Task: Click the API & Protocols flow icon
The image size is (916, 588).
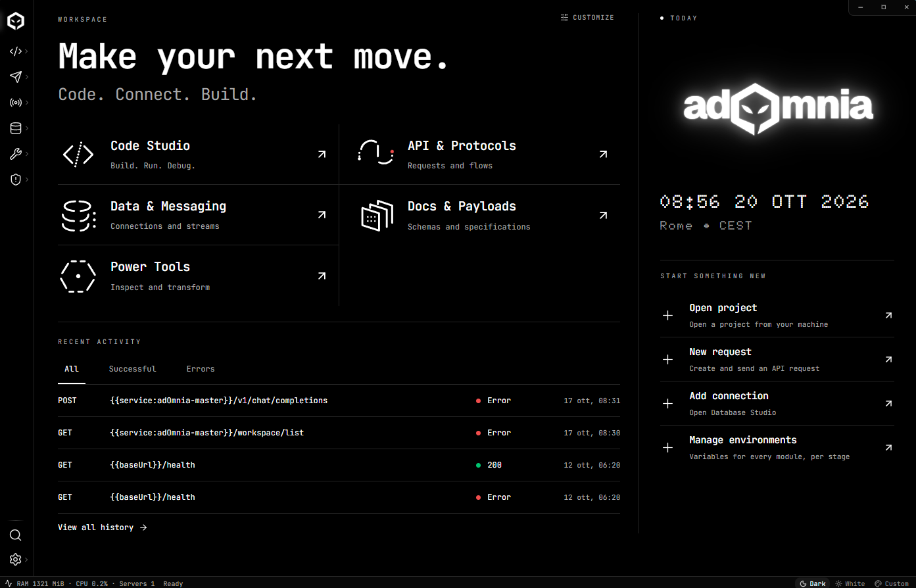Action: [375, 153]
